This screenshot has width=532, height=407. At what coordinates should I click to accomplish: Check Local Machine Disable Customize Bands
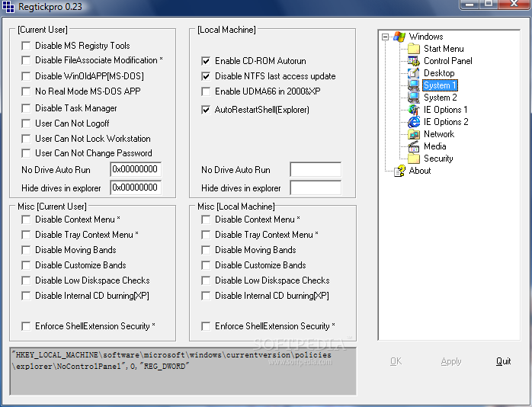click(x=206, y=265)
